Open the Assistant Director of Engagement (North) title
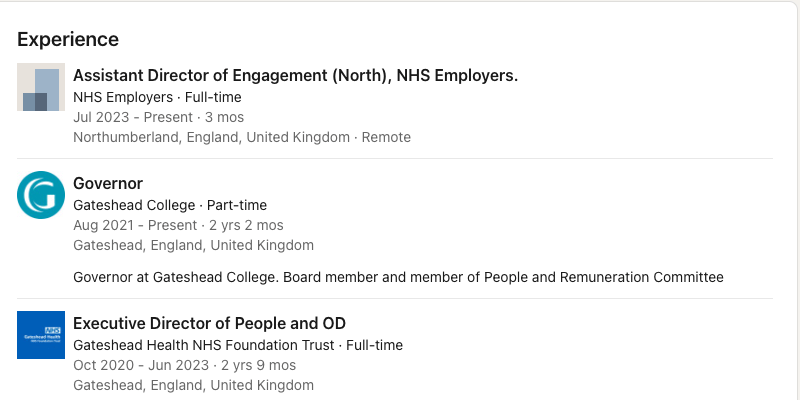This screenshot has width=800, height=400. point(295,75)
